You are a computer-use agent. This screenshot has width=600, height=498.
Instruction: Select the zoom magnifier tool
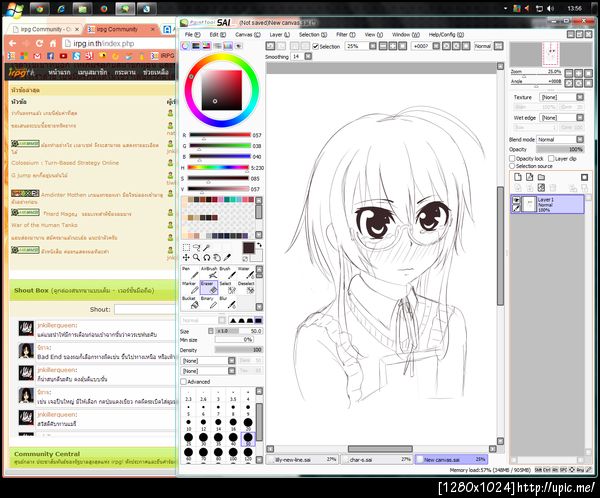click(197, 258)
